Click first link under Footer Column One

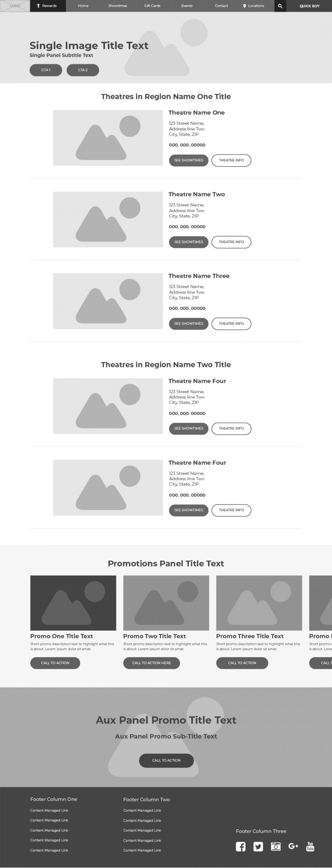coord(49,810)
